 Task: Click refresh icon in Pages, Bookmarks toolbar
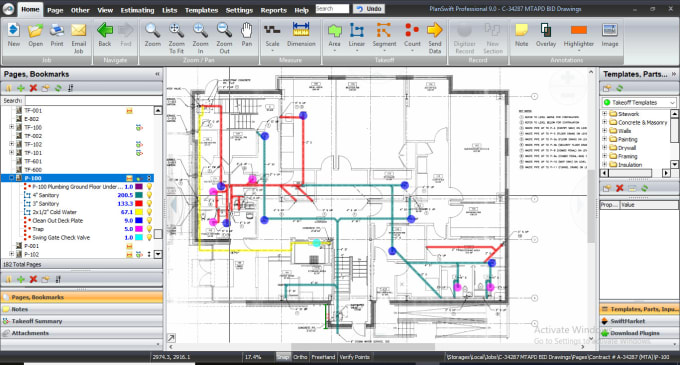[x=58, y=88]
